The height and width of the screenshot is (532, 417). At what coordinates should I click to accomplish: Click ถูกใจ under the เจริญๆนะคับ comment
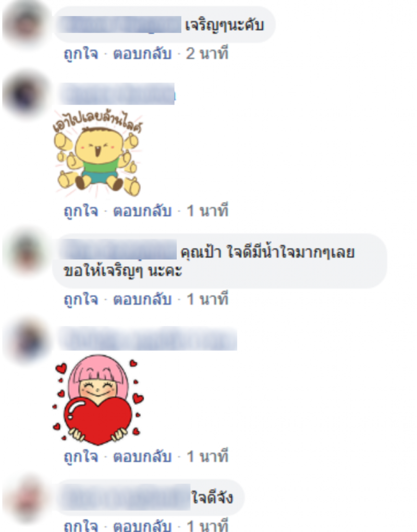pyautogui.click(x=81, y=54)
